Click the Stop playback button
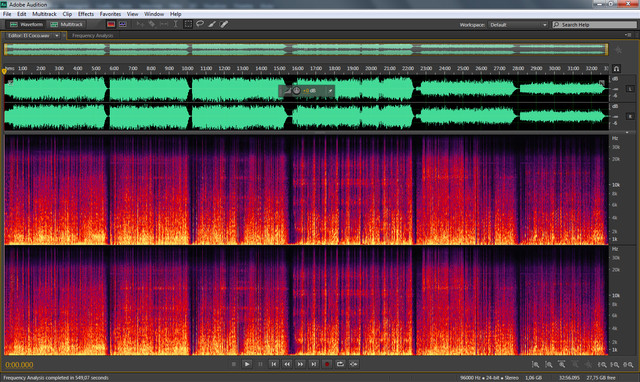640x382 pixels. [234, 364]
